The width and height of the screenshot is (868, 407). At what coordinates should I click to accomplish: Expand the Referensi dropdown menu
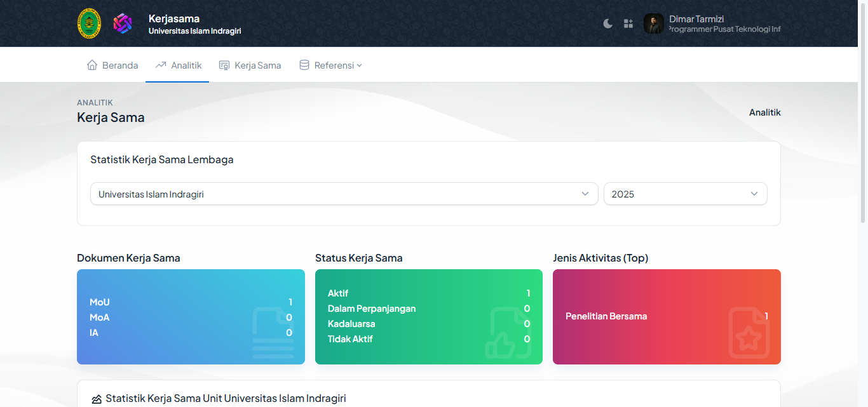[337, 65]
